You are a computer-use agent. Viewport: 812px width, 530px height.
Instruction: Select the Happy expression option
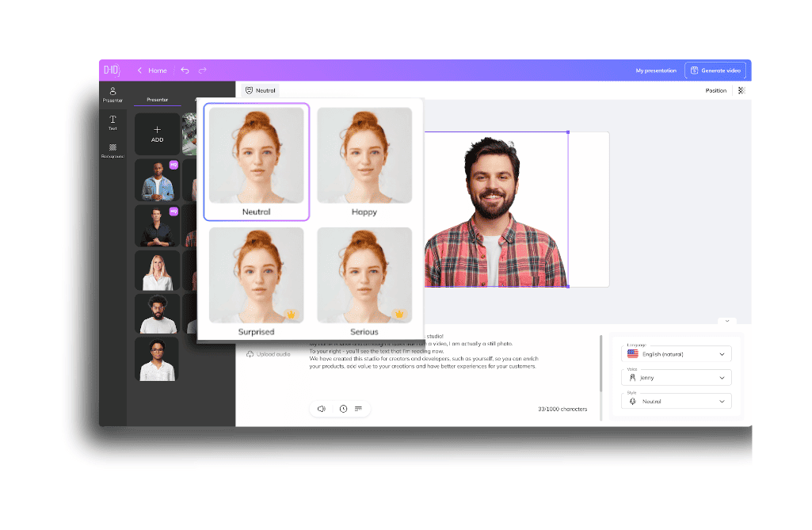[364, 162]
